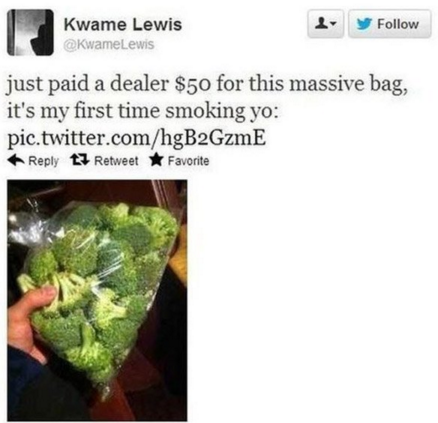Open the @KwameLewis handle
438x423 pixels.
tap(109, 44)
